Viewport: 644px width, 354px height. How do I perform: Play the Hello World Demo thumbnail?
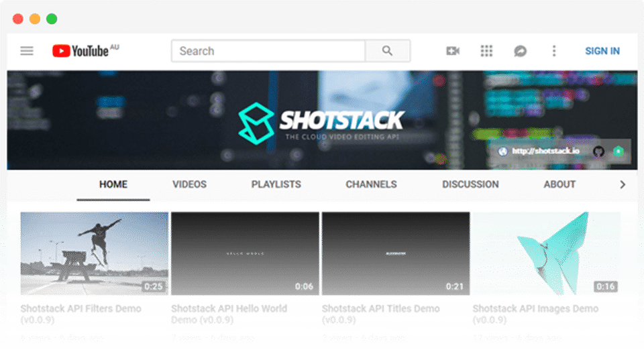246,253
